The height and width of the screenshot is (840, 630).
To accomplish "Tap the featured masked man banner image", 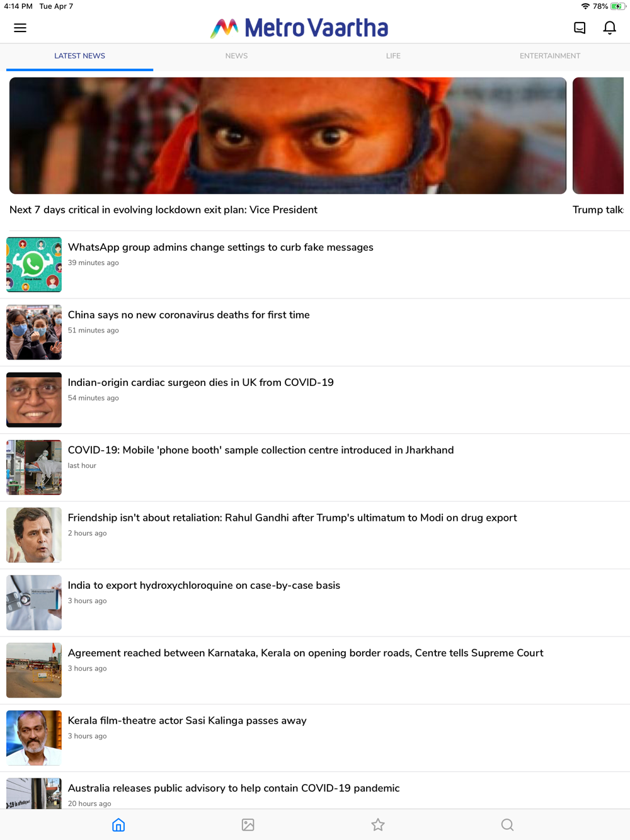I will pyautogui.click(x=288, y=135).
